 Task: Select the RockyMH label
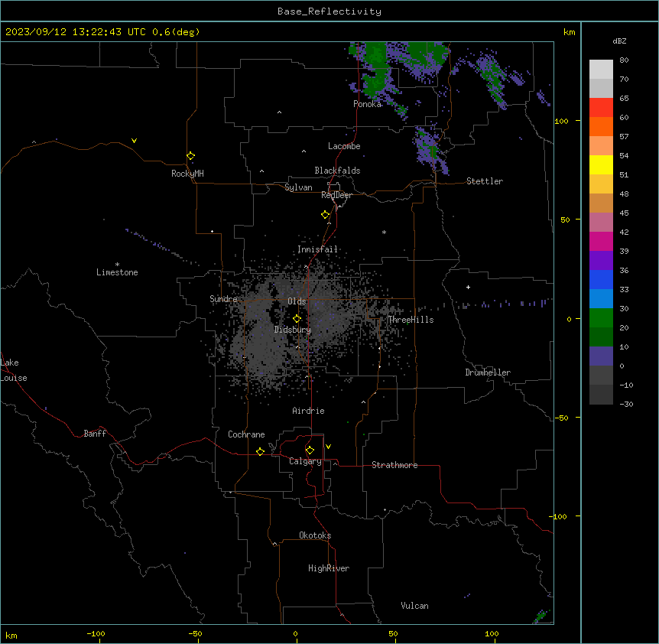point(187,174)
